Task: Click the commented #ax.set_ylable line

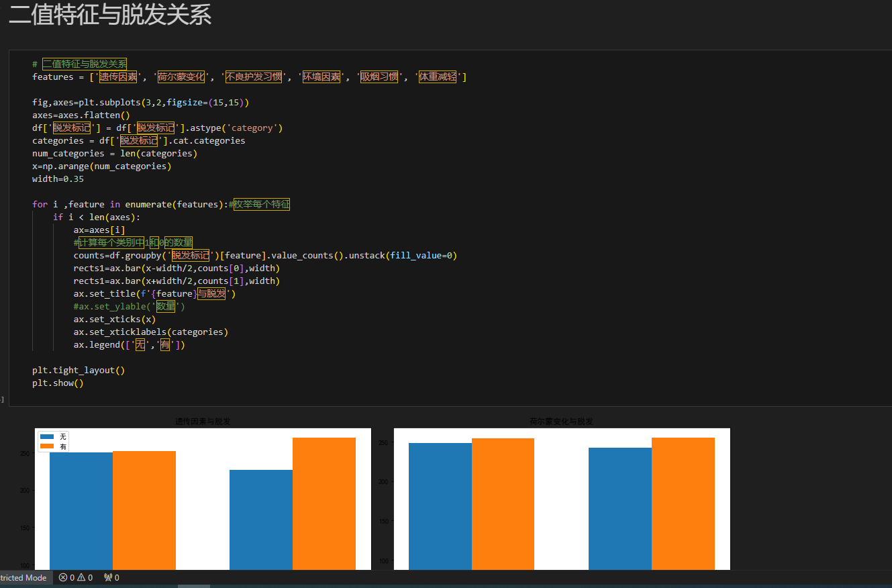Action: (129, 306)
